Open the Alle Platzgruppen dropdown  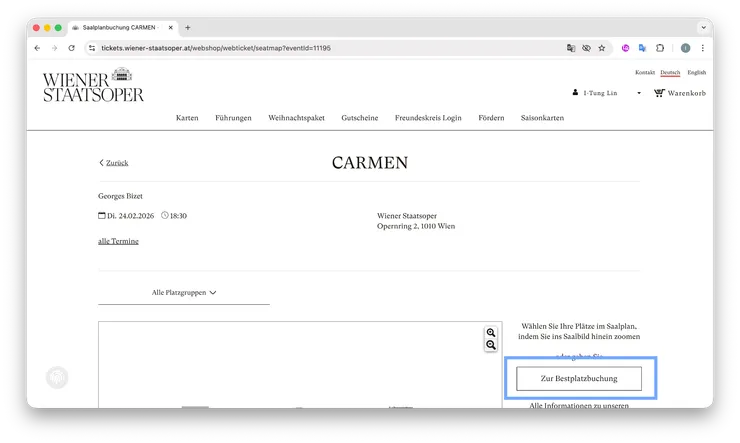[x=184, y=293]
